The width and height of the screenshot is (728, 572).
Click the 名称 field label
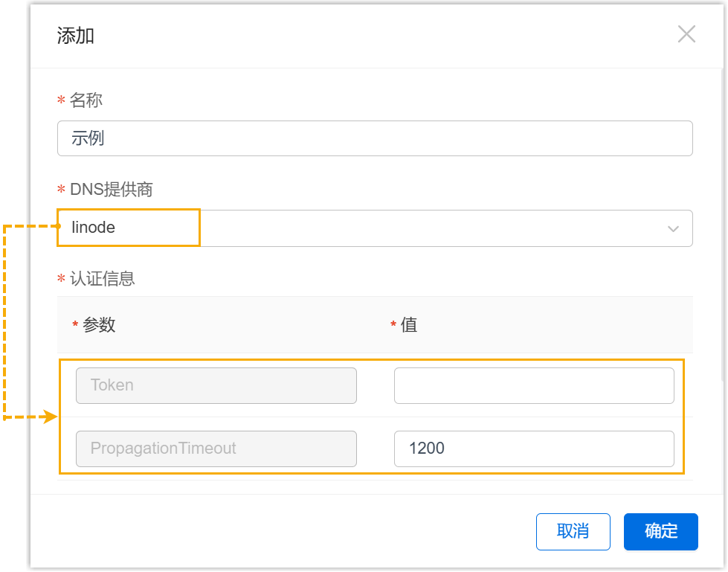86,100
